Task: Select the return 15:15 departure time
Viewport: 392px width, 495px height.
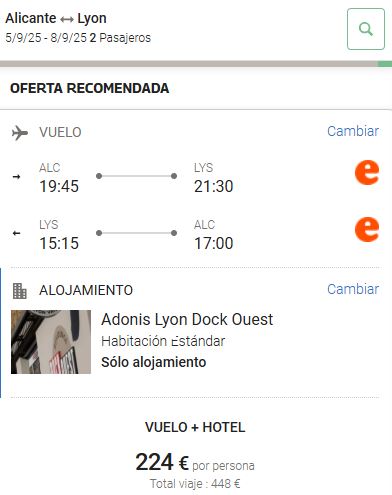Action: [59, 243]
